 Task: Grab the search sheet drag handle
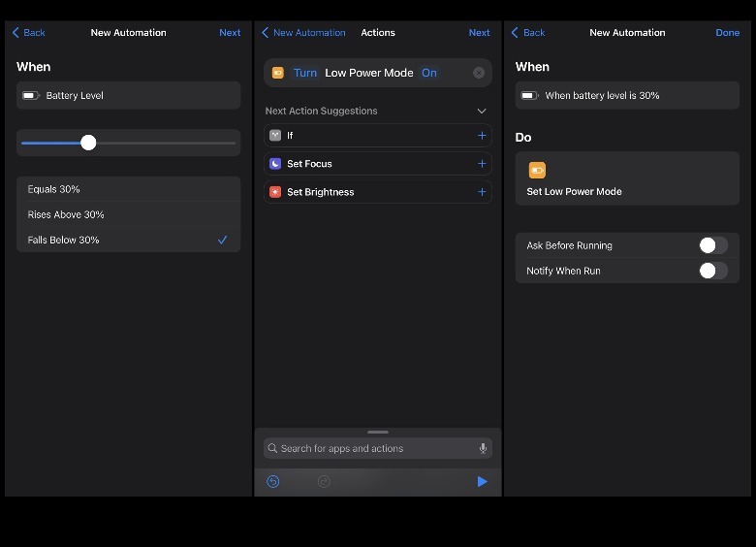(x=378, y=432)
